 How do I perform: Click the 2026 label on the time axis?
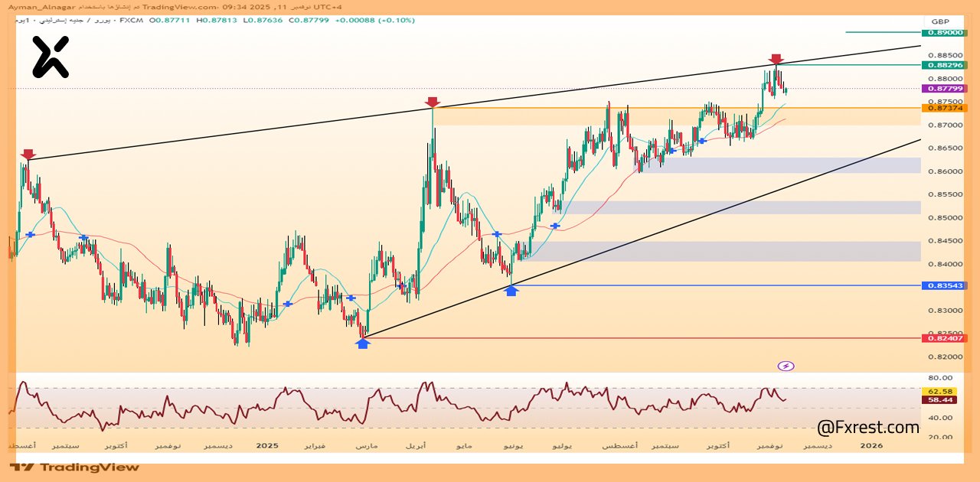[x=871, y=445]
